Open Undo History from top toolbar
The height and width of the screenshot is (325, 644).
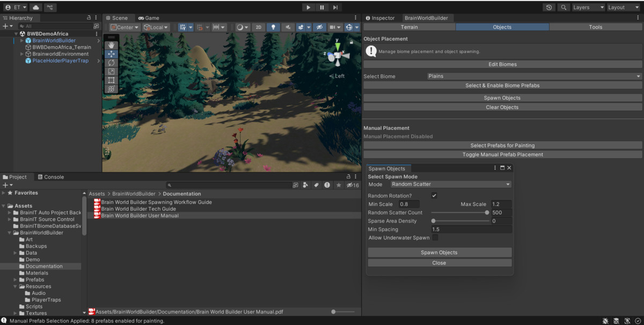549,8
